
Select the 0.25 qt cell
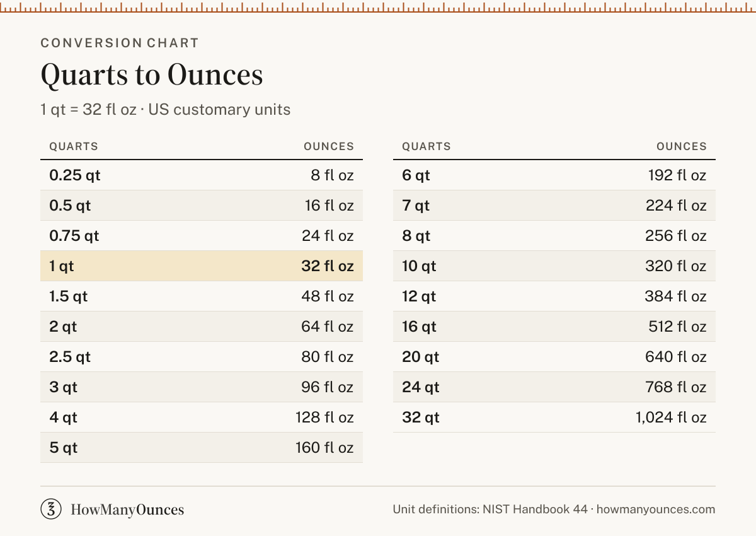point(75,175)
